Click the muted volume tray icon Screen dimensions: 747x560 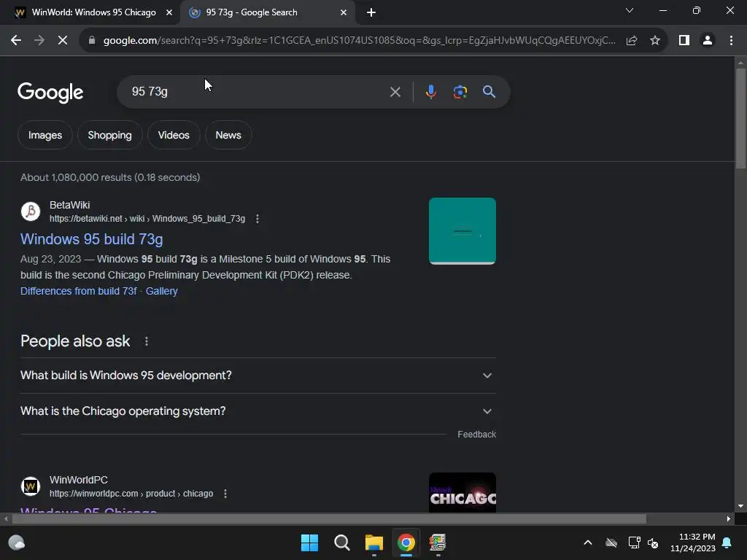653,542
